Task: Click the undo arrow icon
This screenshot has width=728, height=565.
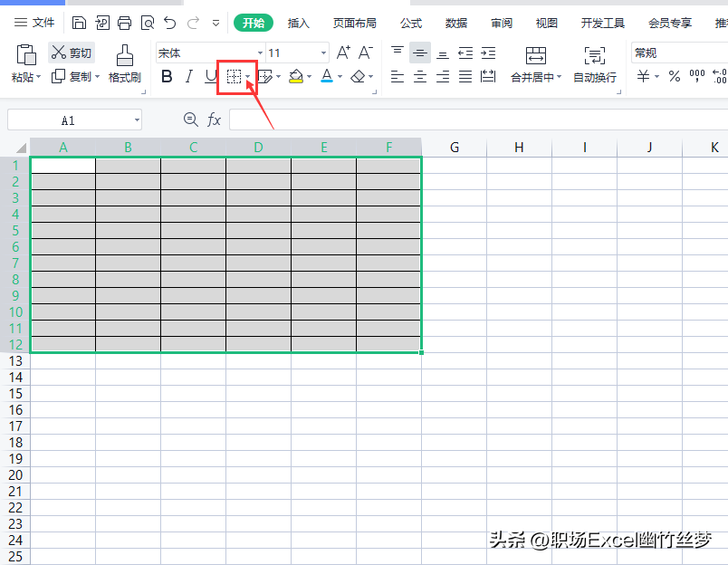Action: click(170, 23)
